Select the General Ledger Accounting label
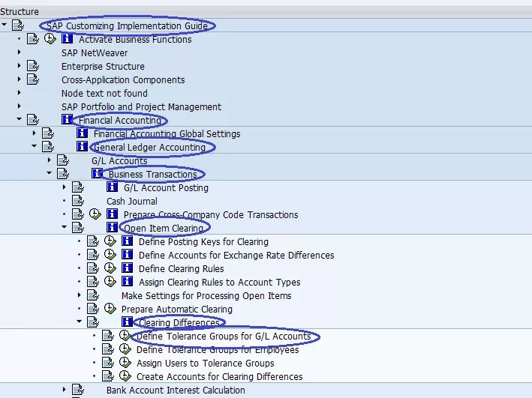The width and height of the screenshot is (532, 398). tap(149, 148)
